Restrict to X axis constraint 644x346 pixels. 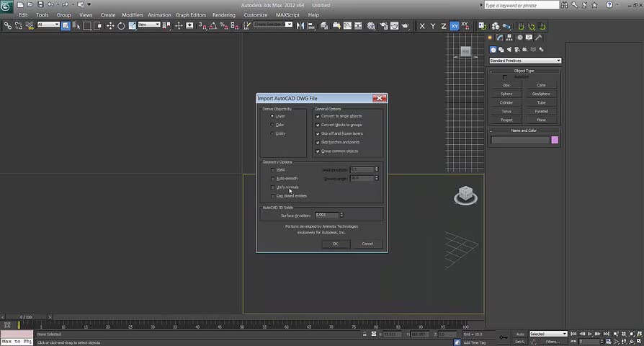pyautogui.click(x=422, y=26)
